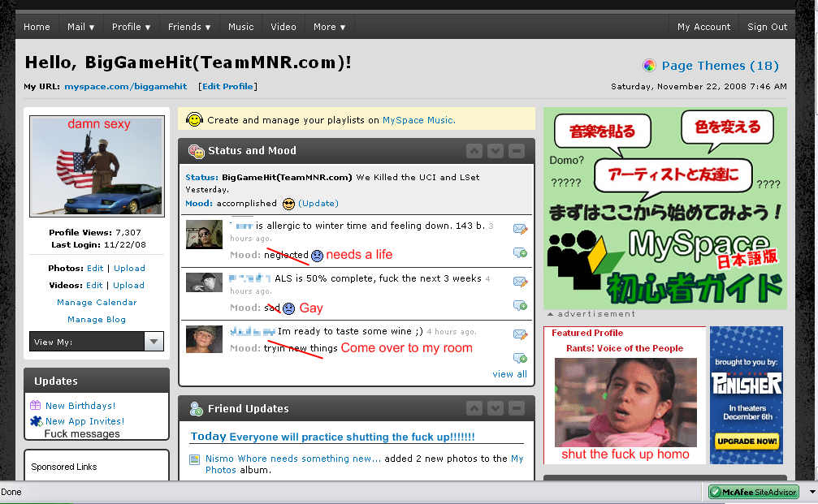The image size is (818, 504).
Task: Move Friend Updates module up
Action: tap(474, 408)
